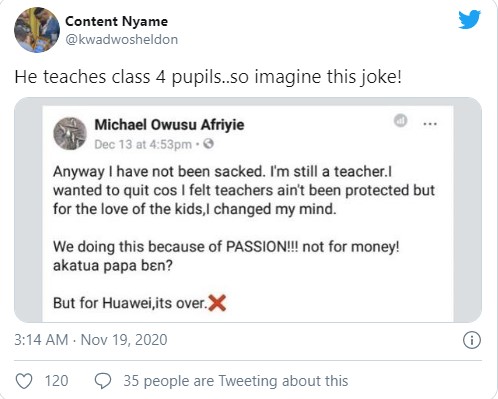Open the embedded Facebook post screenshot
Image resolution: width=498 pixels, height=399 pixels.
click(248, 210)
